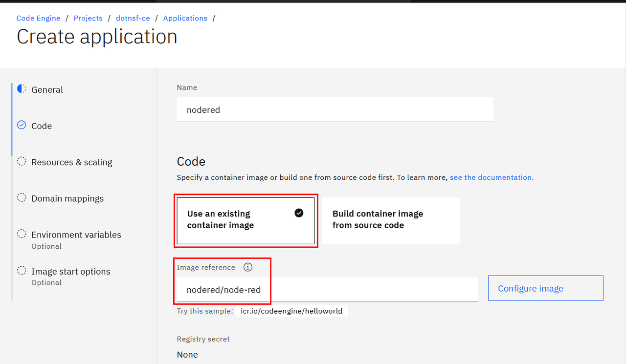626x364 pixels.
Task: Open Environment variables section
Action: tap(76, 235)
